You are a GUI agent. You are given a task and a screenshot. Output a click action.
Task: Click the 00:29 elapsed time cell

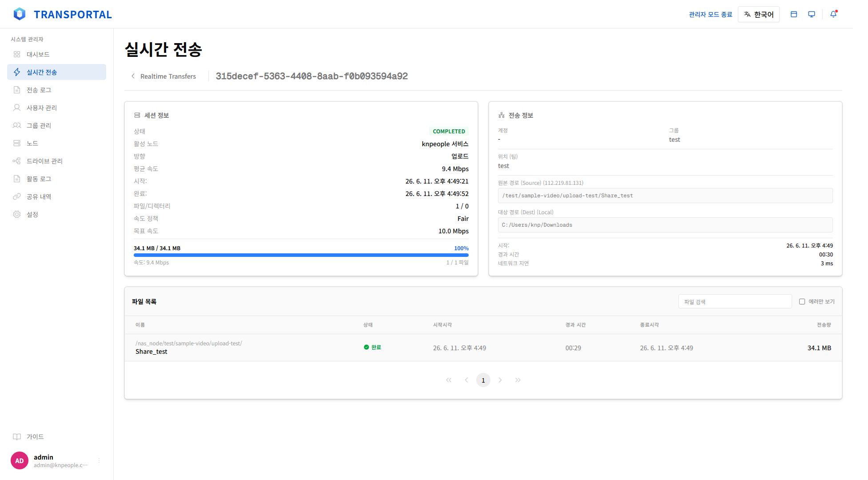click(x=573, y=348)
